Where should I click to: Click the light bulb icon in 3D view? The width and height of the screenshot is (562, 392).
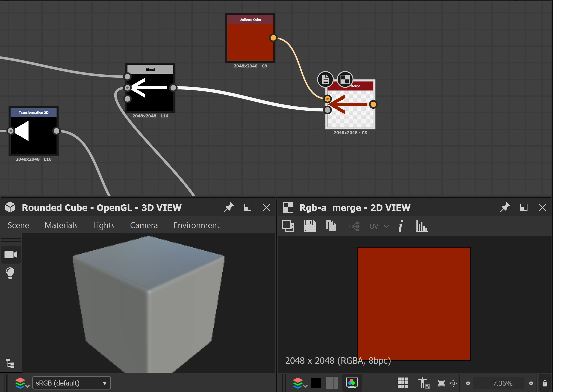pyautogui.click(x=10, y=273)
